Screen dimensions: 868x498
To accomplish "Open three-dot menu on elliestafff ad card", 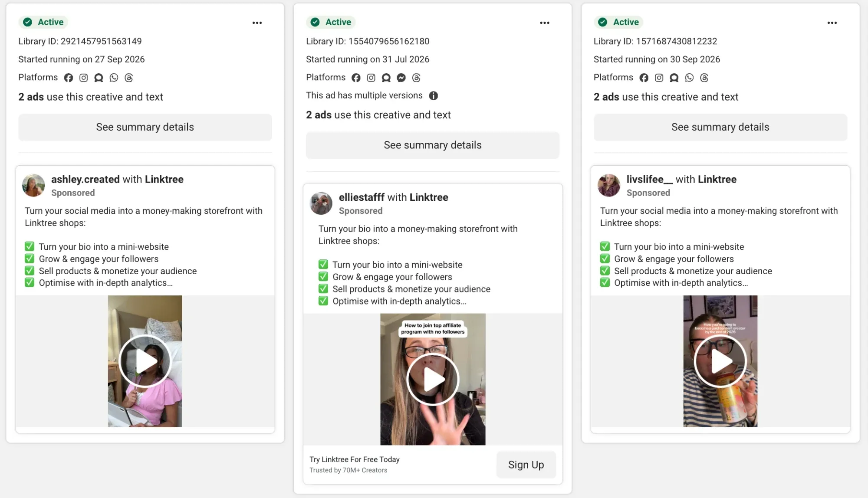I will (x=545, y=23).
